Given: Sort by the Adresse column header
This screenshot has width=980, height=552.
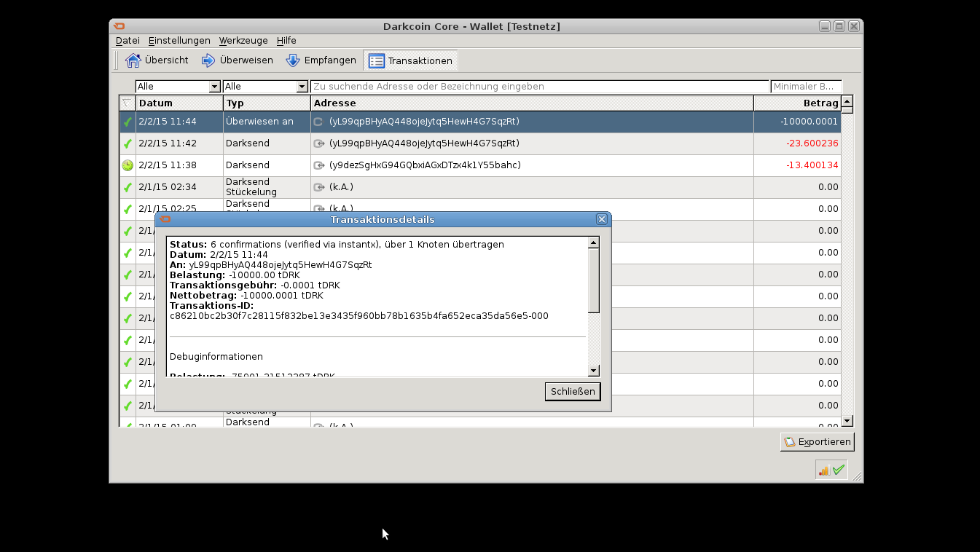Looking at the screenshot, I should click(x=532, y=103).
